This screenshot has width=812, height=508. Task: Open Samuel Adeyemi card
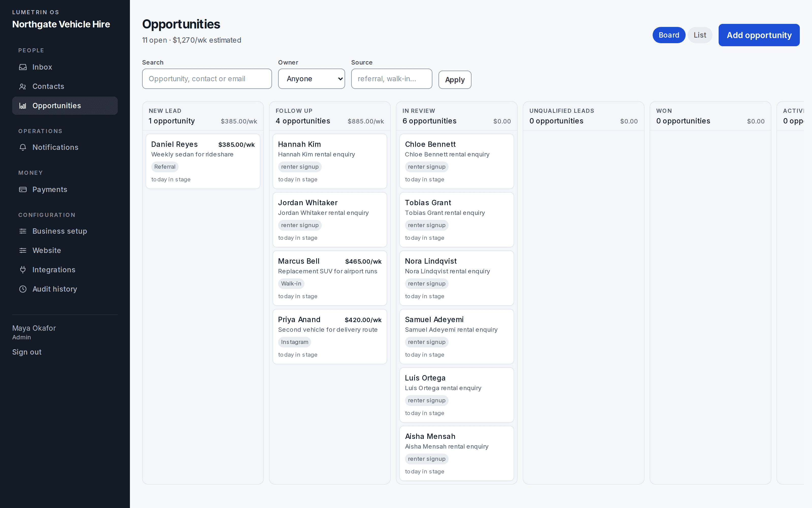(x=457, y=337)
